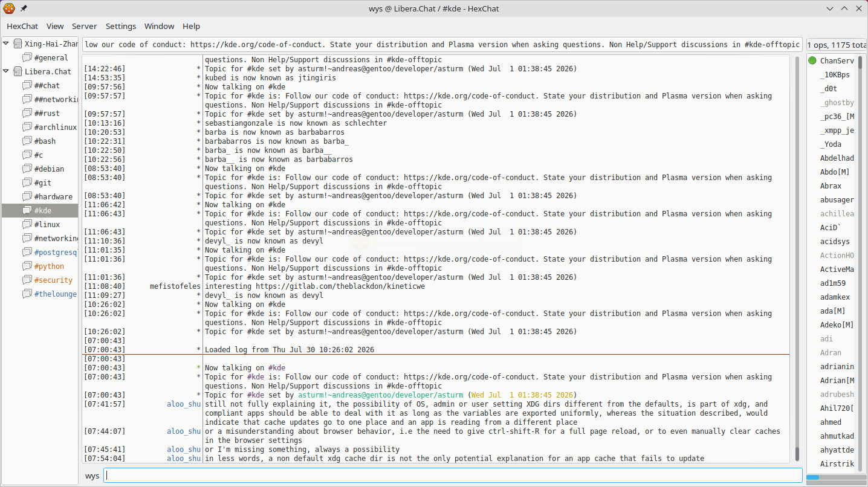
Task: Select the highlighted #kde channel label
Action: point(43,211)
